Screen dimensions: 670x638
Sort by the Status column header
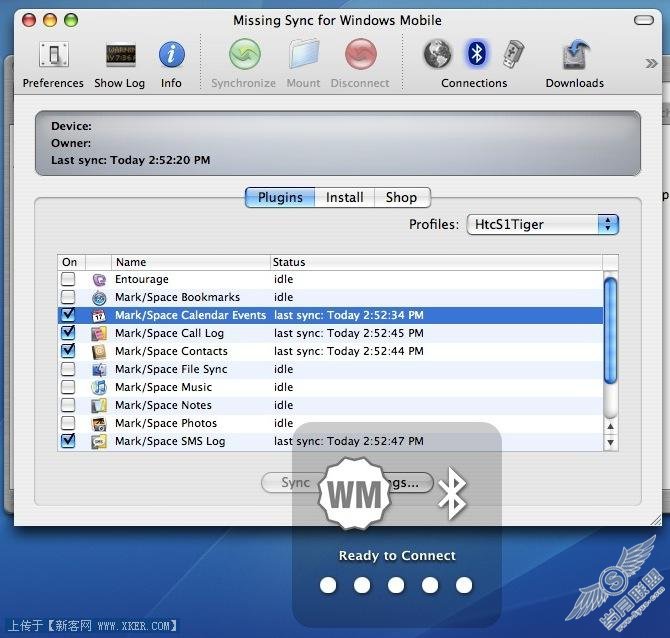click(436, 262)
